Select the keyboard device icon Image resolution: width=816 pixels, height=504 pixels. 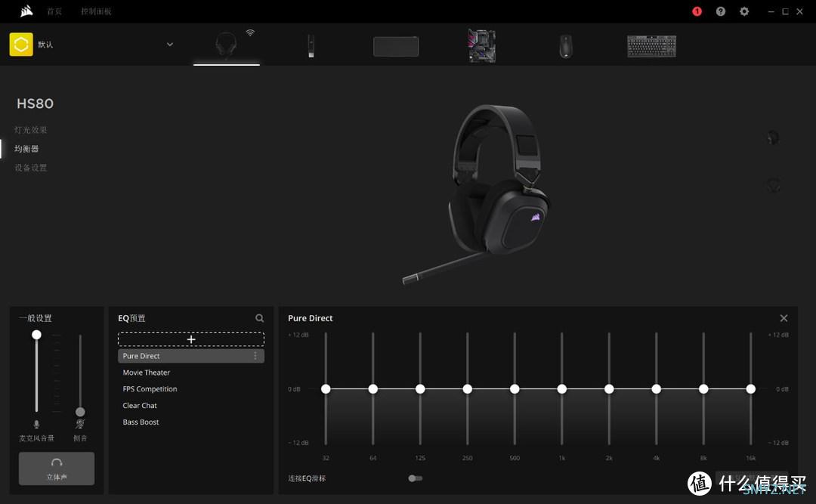click(x=651, y=46)
